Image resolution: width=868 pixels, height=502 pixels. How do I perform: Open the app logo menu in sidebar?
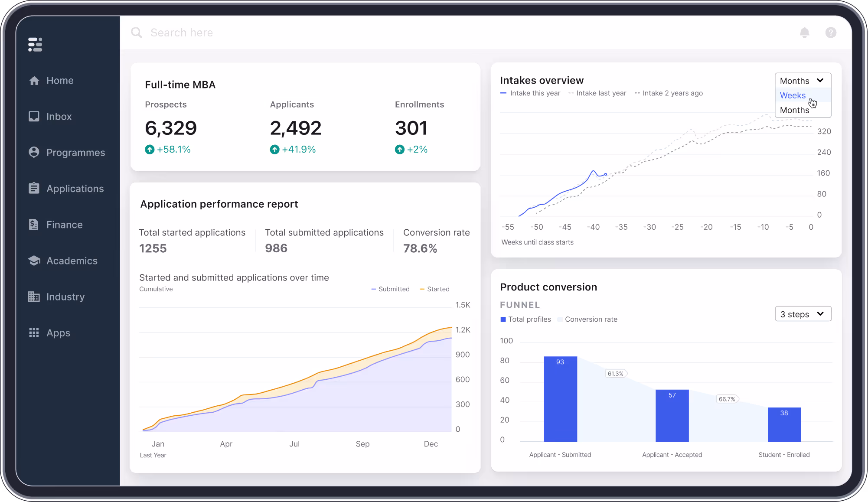[35, 44]
